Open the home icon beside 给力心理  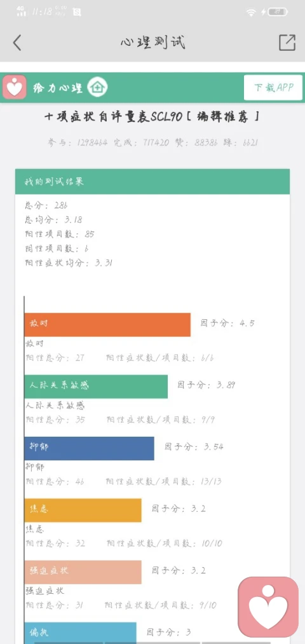coord(98,87)
